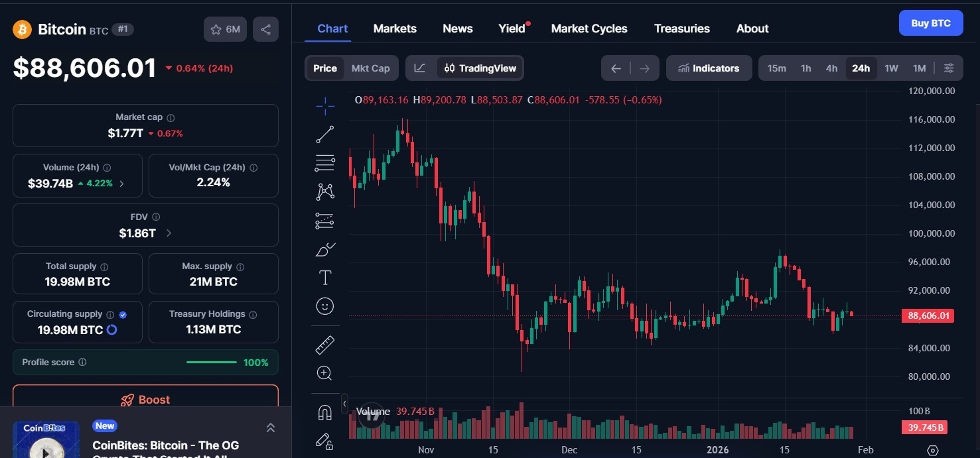This screenshot has height=458, width=980.
Task: Expand the Volume (24h) details chevron
Action: pos(121,184)
